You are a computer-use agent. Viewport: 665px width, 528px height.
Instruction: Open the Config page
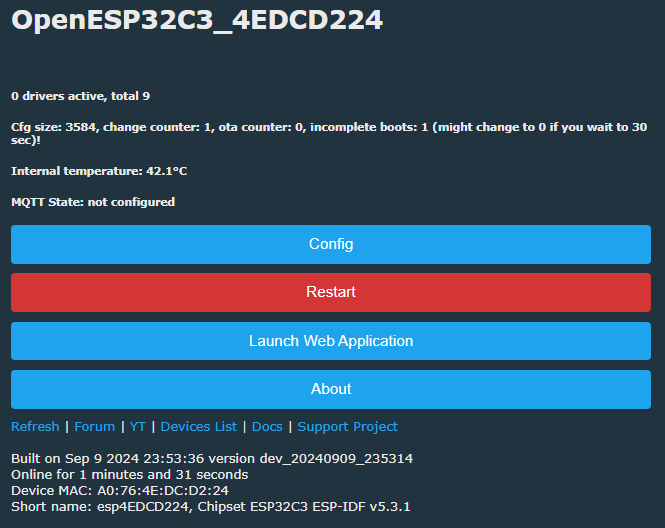click(x=331, y=244)
